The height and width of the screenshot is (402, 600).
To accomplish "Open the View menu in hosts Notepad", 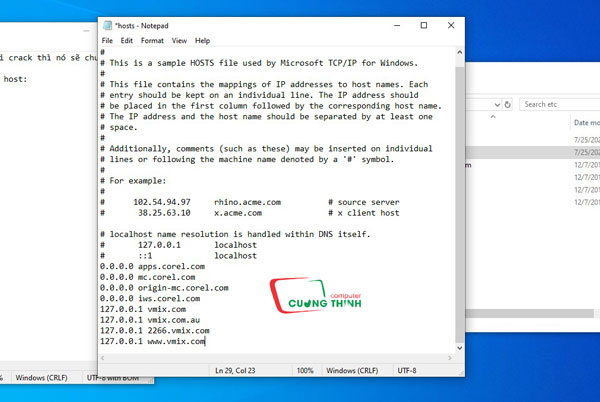I will click(179, 41).
